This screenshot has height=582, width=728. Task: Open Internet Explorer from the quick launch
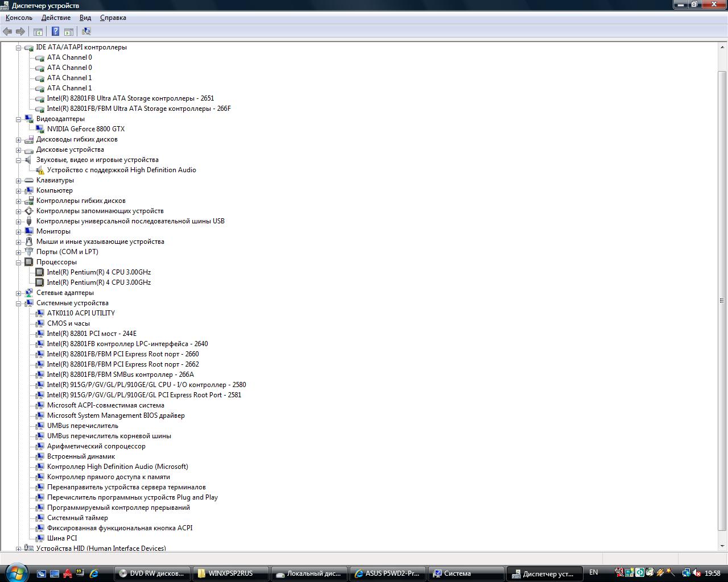click(x=94, y=573)
